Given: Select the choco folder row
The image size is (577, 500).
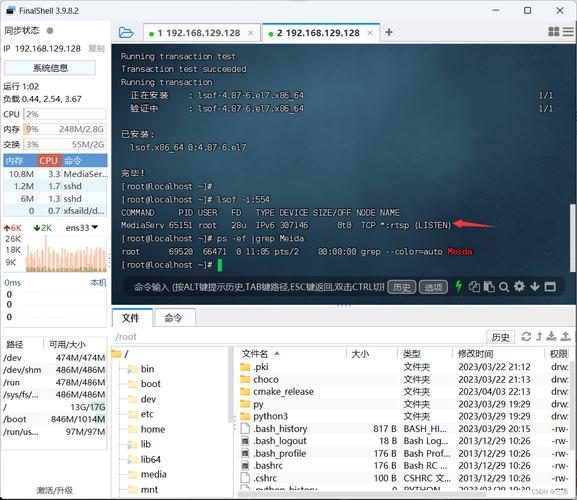Looking at the screenshot, I should pos(404,379).
